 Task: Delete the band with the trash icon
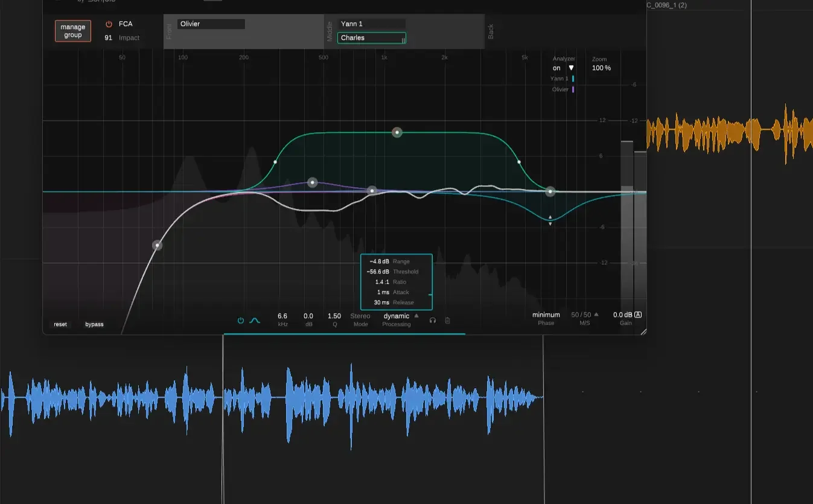point(447,321)
